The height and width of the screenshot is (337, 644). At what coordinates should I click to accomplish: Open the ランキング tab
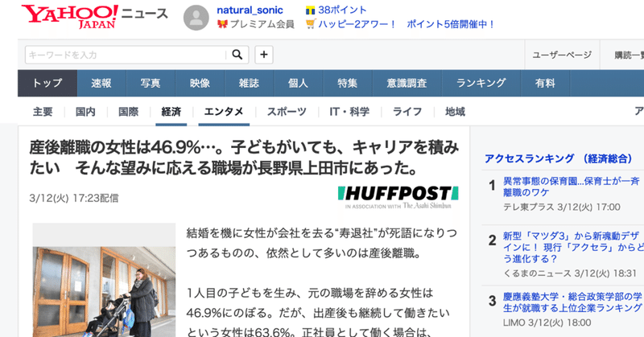point(481,83)
